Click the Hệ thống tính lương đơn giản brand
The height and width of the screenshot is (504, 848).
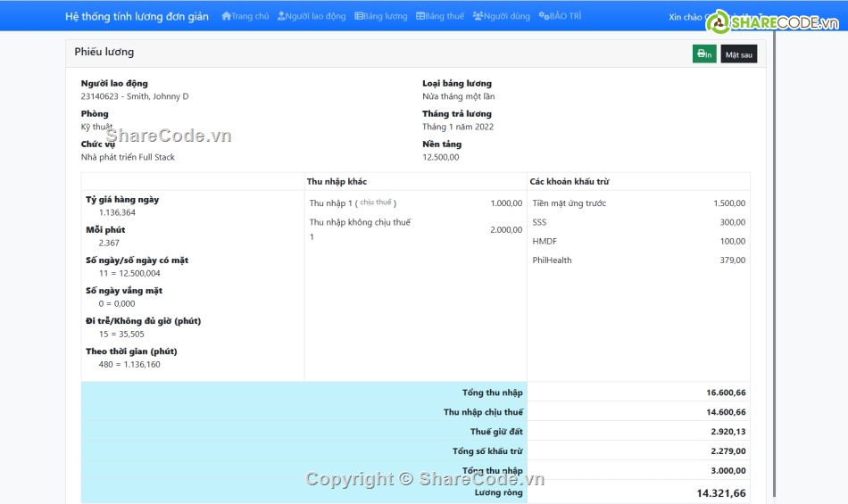coord(137,16)
